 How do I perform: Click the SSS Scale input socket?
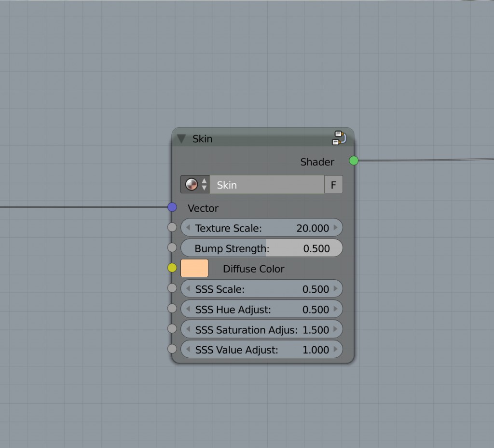(x=172, y=288)
